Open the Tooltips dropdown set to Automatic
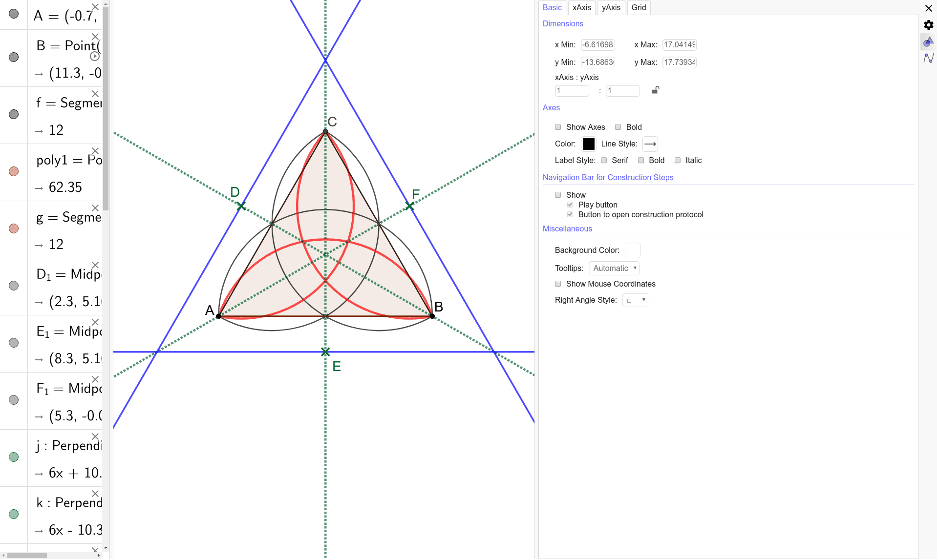This screenshot has width=938, height=560. (x=614, y=268)
